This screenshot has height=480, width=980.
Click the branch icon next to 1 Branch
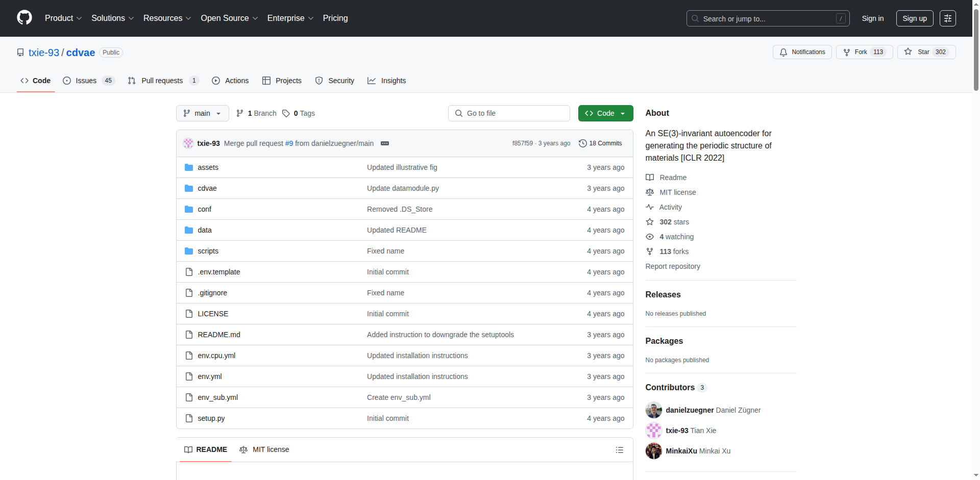click(240, 113)
